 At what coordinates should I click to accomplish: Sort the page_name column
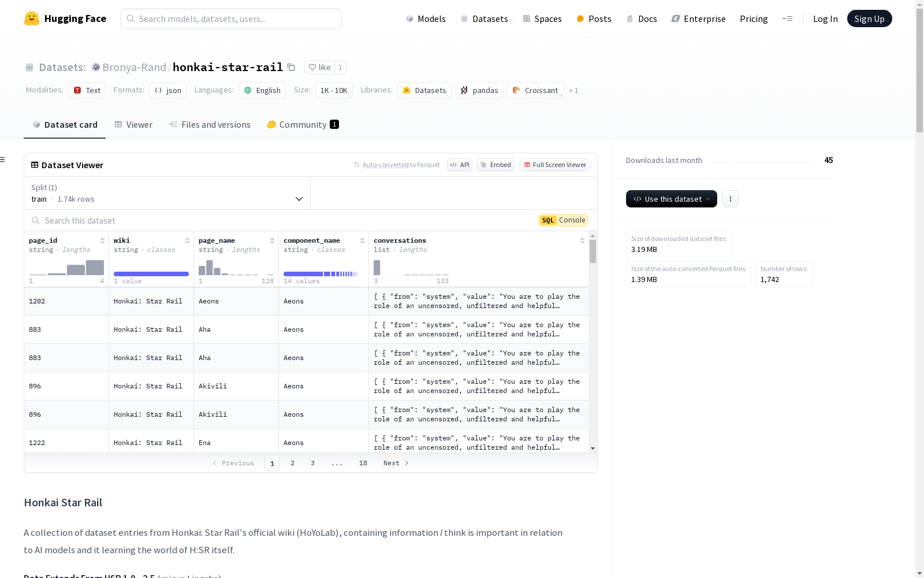(x=272, y=240)
